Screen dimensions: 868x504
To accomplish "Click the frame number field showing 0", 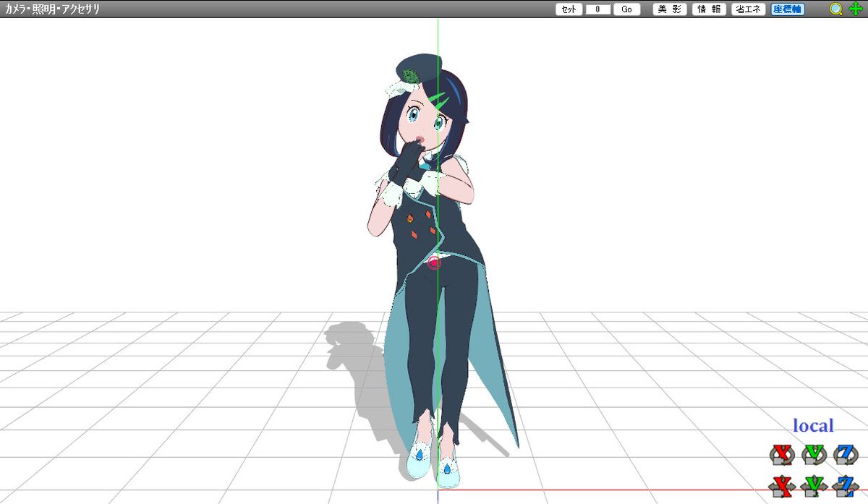I will tap(598, 9).
